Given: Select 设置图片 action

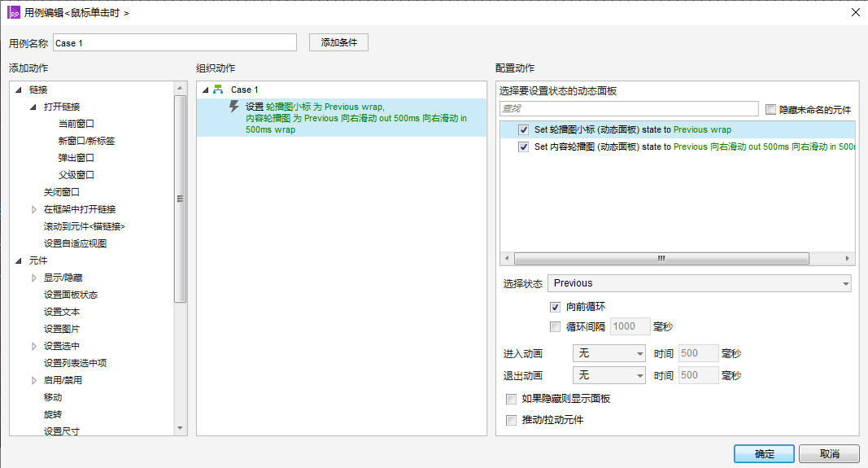Looking at the screenshot, I should (62, 329).
